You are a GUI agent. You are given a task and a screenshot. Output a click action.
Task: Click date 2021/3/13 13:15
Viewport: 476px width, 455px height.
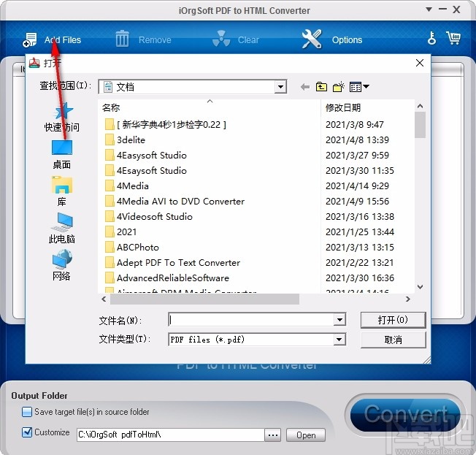coord(360,248)
